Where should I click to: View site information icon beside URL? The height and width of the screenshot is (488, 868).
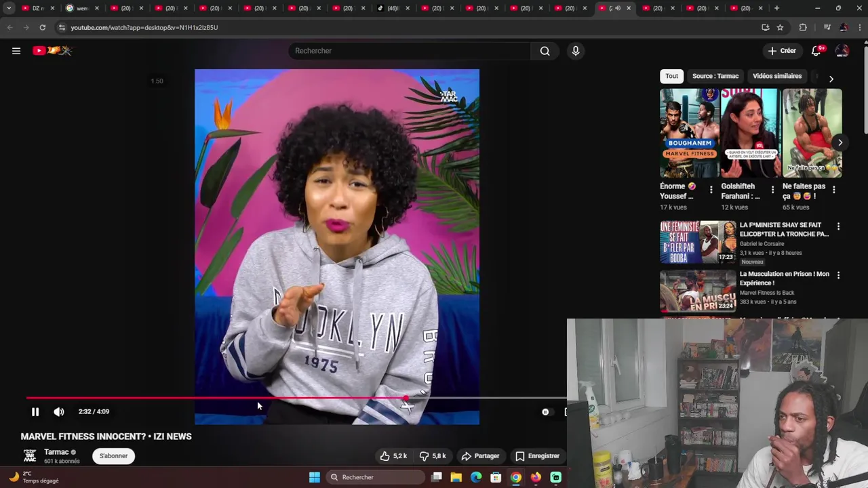(62, 28)
